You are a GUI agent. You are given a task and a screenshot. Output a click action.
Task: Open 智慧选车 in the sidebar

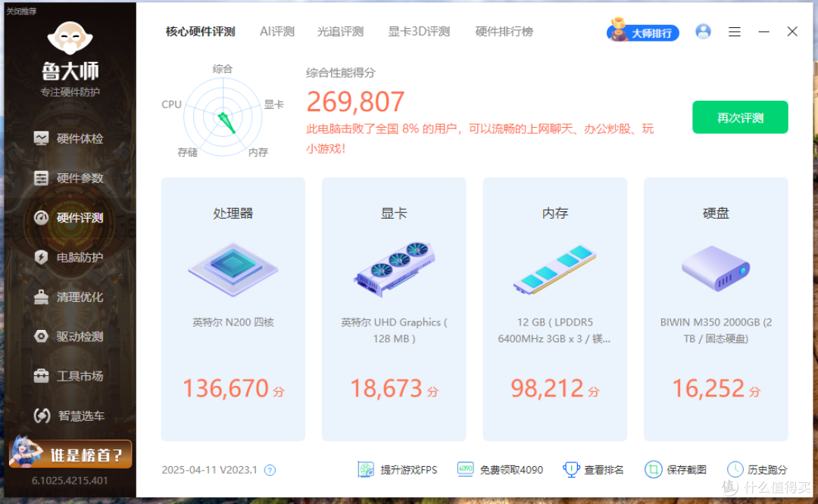pos(68,415)
